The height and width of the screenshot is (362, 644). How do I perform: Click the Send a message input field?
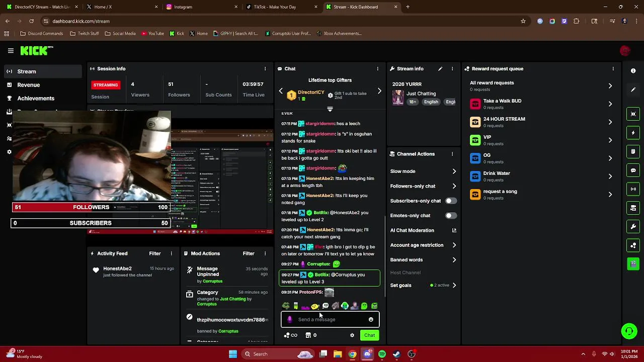[330, 320]
